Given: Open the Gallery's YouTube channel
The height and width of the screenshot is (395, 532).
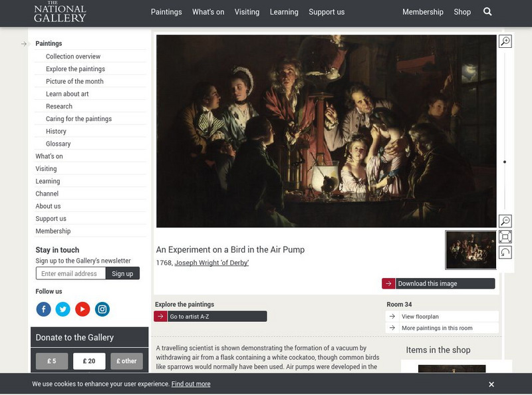Looking at the screenshot, I should click(82, 309).
